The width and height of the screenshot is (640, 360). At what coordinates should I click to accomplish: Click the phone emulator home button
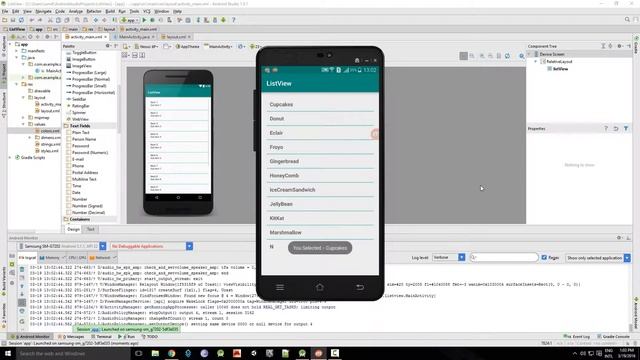[320, 287]
